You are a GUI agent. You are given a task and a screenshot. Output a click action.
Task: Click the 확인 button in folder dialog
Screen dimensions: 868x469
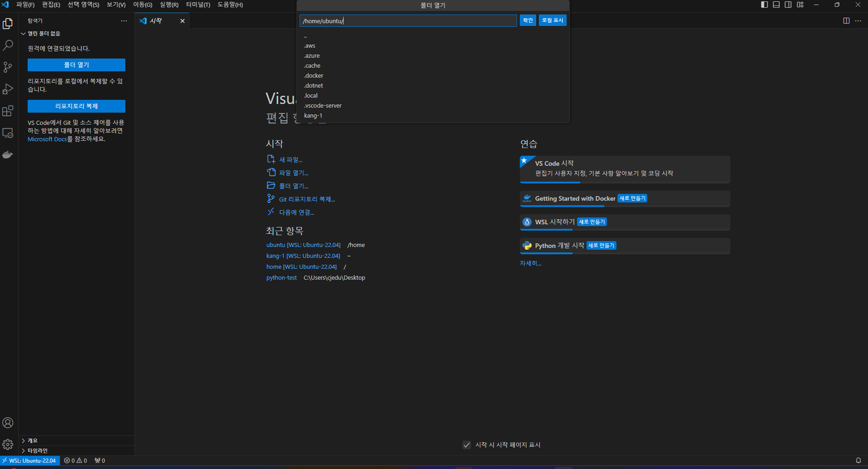tap(528, 20)
